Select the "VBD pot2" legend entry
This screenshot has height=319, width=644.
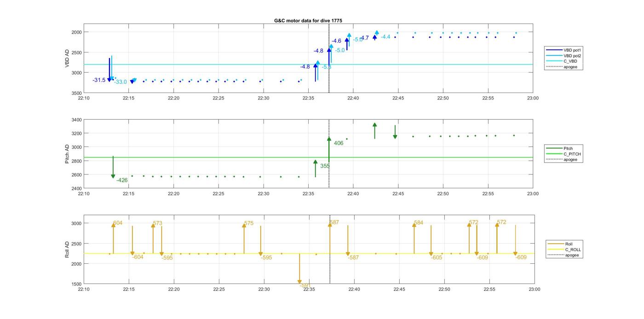click(x=563, y=56)
